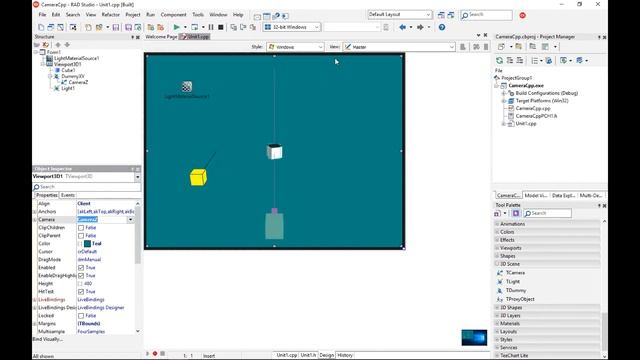
Task: Select the TLight component in Tool Palette
Action: 513,282
